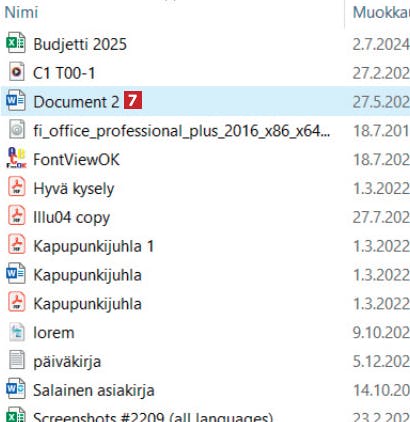Select the Hyvä kysely file name
The image size is (410, 422).
74,189
